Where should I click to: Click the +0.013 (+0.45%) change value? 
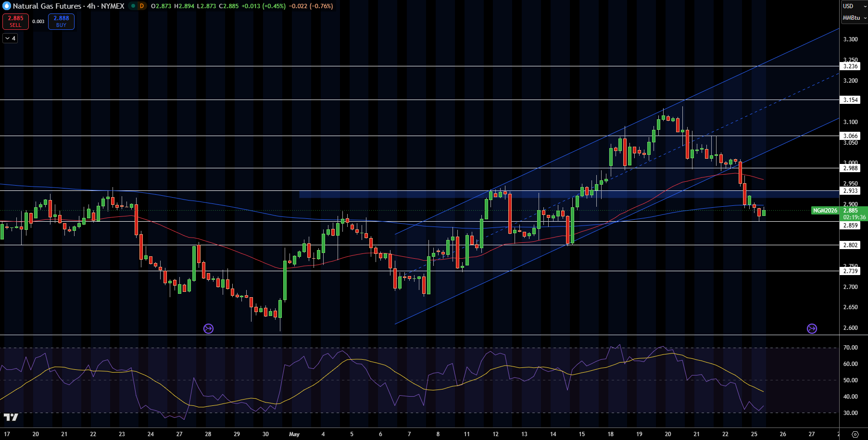click(263, 6)
